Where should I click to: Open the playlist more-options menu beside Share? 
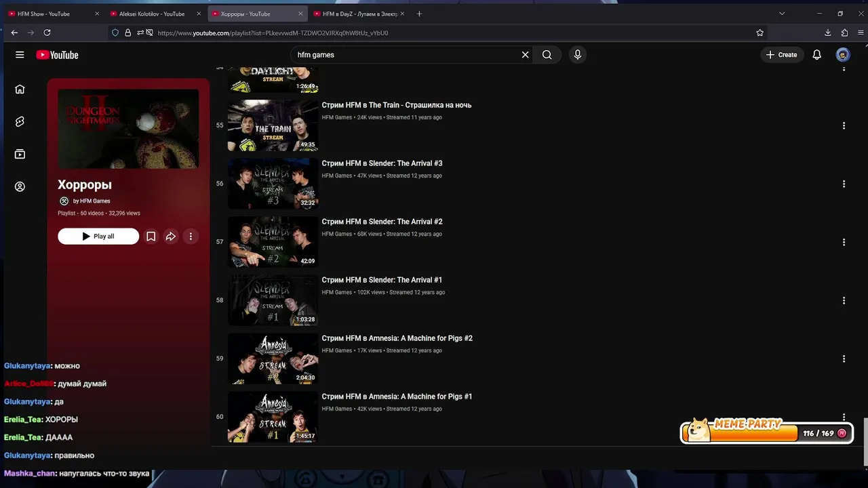[x=191, y=237]
